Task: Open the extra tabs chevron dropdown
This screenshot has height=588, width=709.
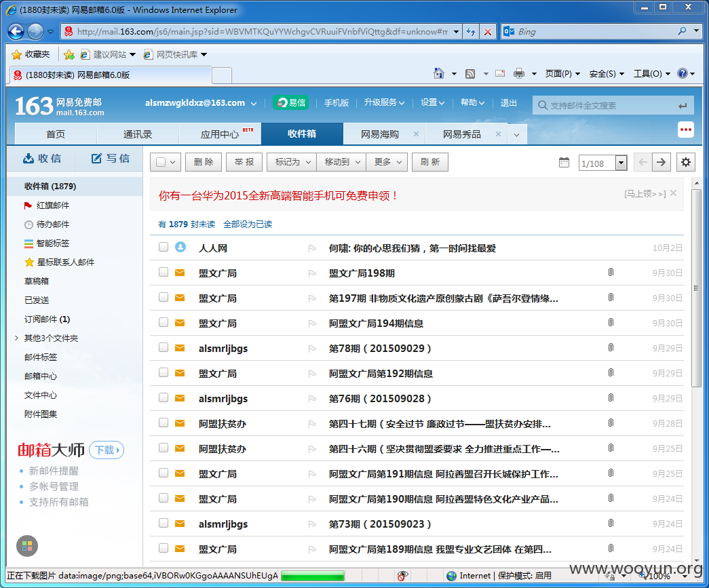Action: point(517,135)
